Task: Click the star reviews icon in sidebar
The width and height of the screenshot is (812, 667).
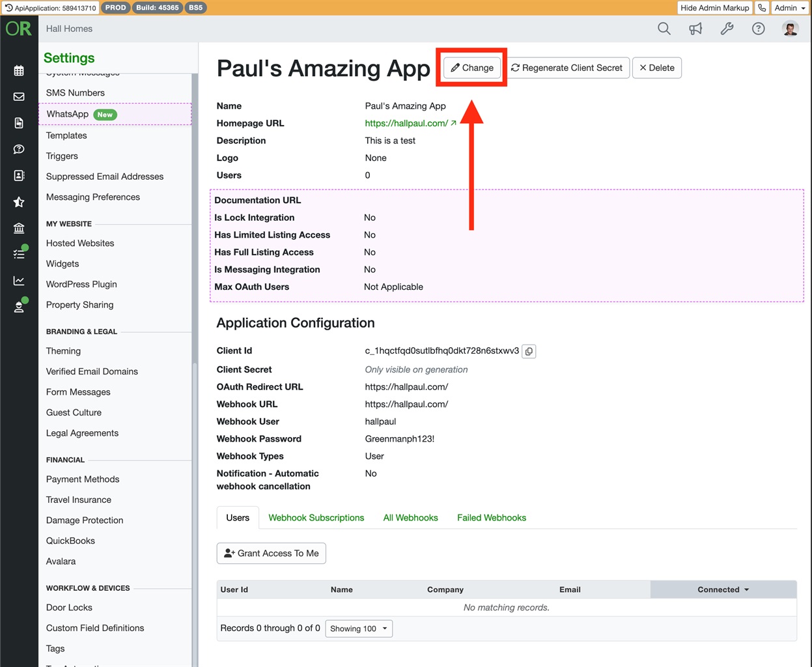Action: 19,202
